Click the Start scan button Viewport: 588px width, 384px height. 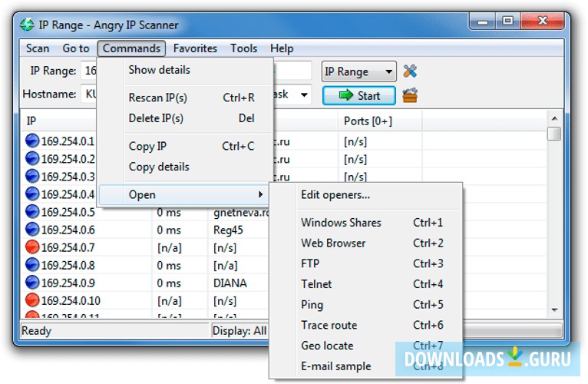(x=359, y=95)
